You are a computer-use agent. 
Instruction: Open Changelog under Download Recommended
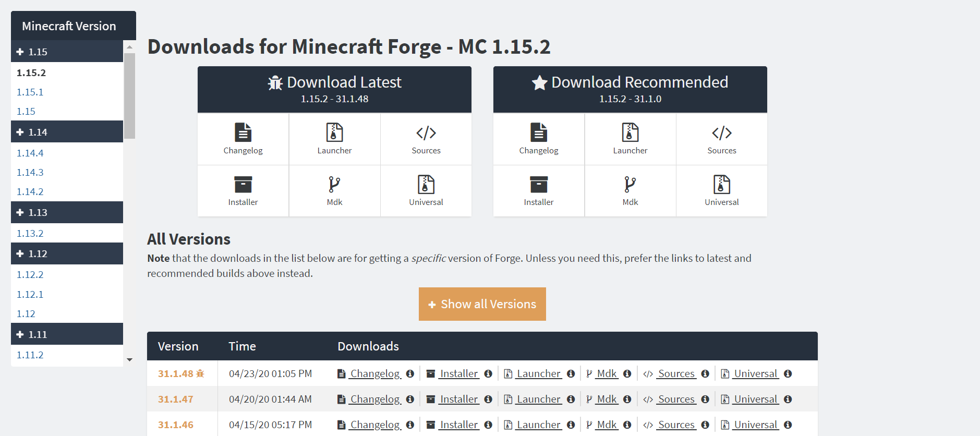click(x=539, y=139)
